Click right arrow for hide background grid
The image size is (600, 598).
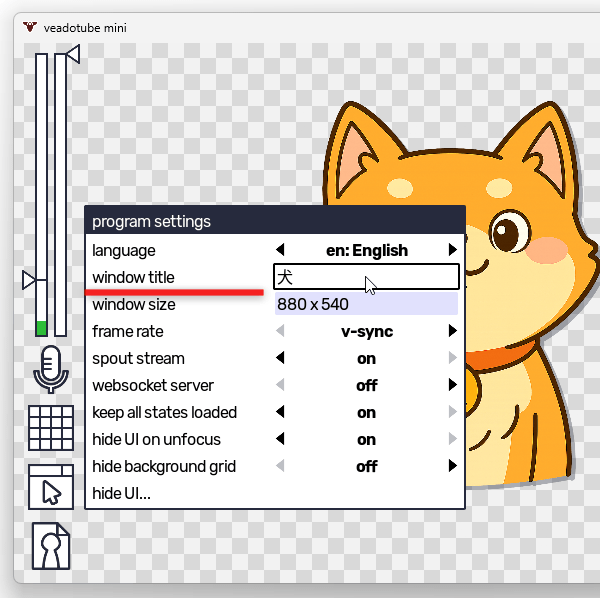[453, 466]
